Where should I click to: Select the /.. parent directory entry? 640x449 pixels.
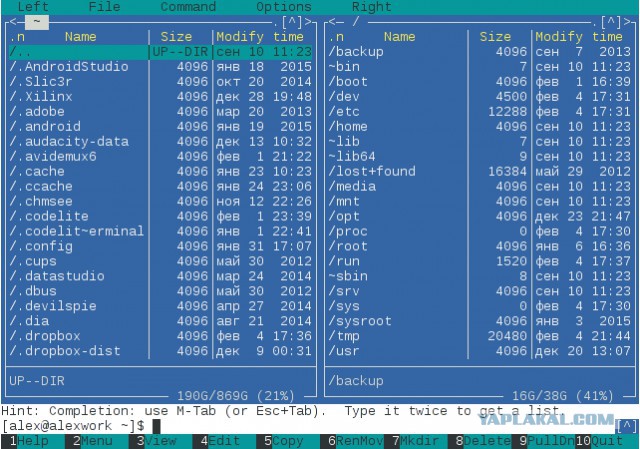coord(160,52)
